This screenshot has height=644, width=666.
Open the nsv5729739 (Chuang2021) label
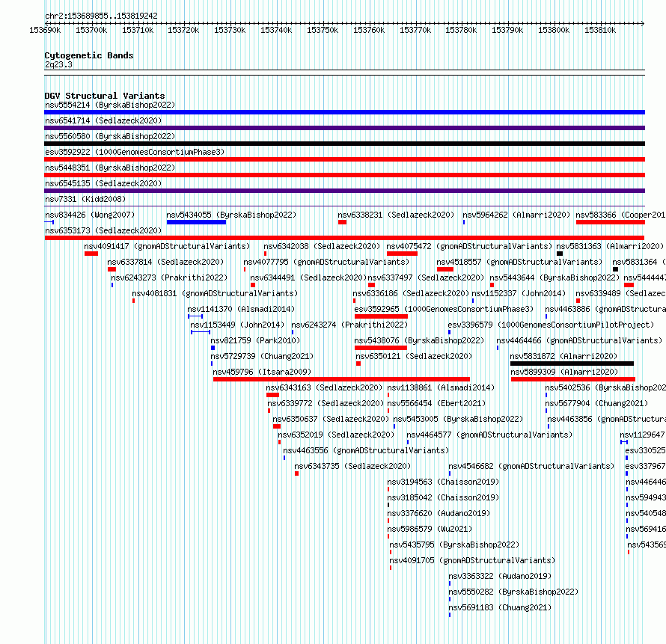click(263, 356)
